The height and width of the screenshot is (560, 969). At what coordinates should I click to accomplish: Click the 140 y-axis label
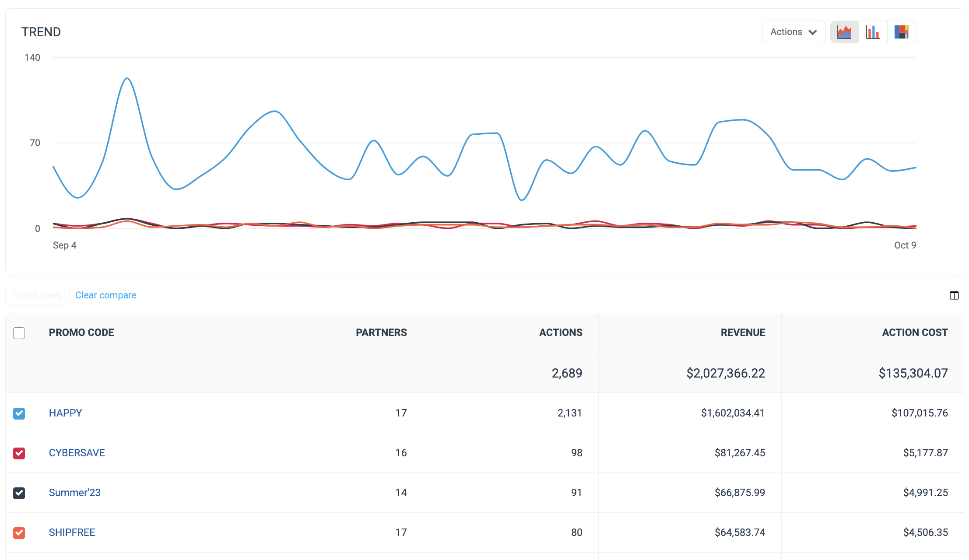pos(32,58)
